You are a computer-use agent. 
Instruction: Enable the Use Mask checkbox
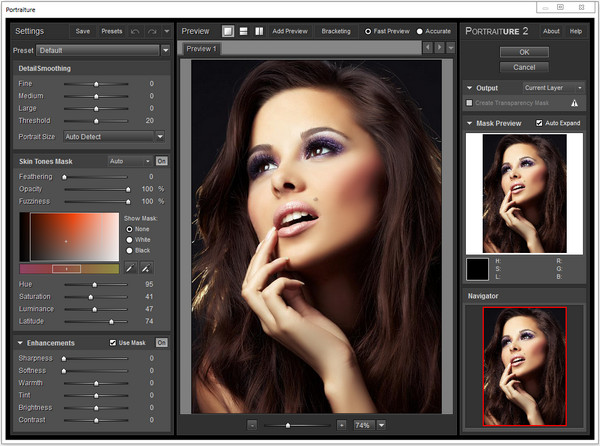pos(113,342)
